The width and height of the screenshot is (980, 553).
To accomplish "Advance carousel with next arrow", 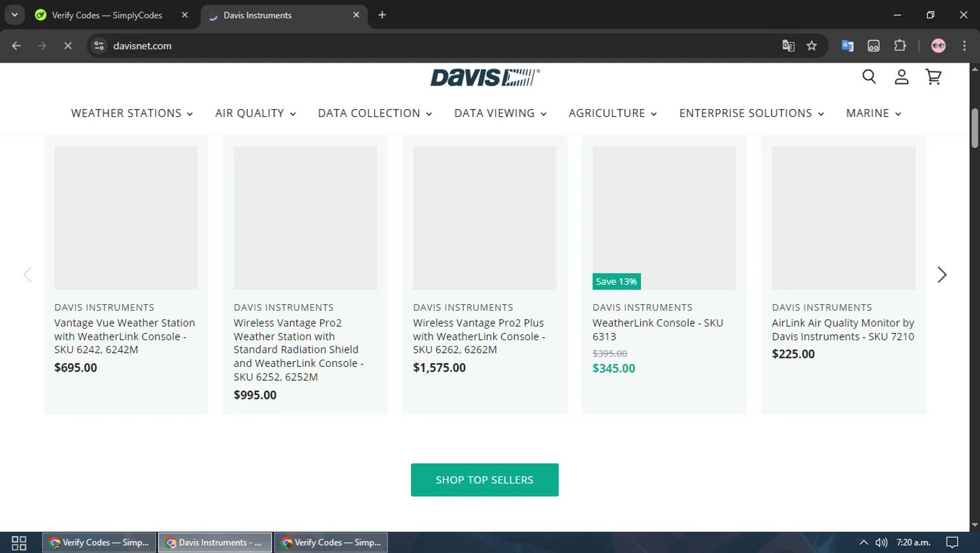I will pyautogui.click(x=941, y=275).
